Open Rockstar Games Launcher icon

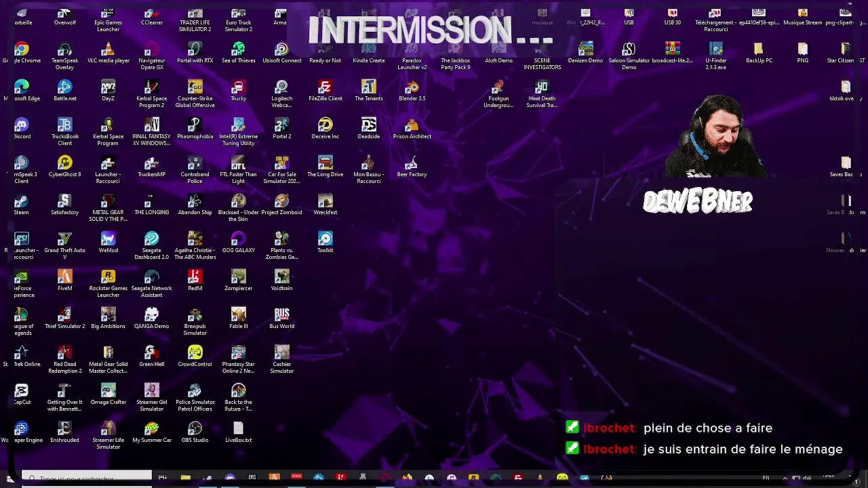coord(108,283)
